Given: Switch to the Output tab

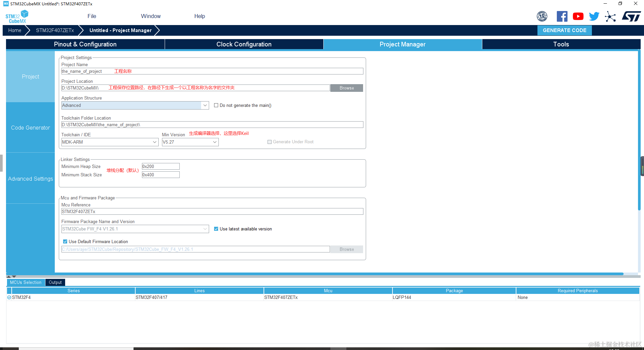Looking at the screenshot, I should coord(55,282).
